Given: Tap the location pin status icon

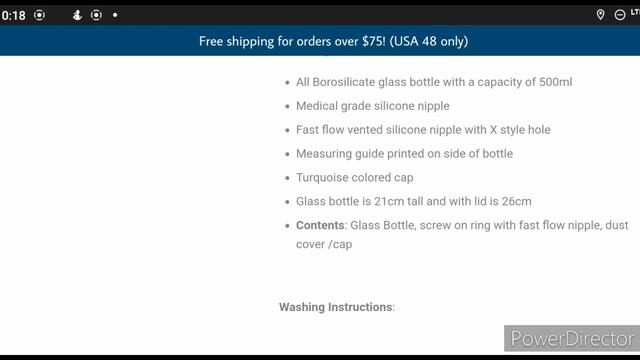Looking at the screenshot, I should click(600, 15).
